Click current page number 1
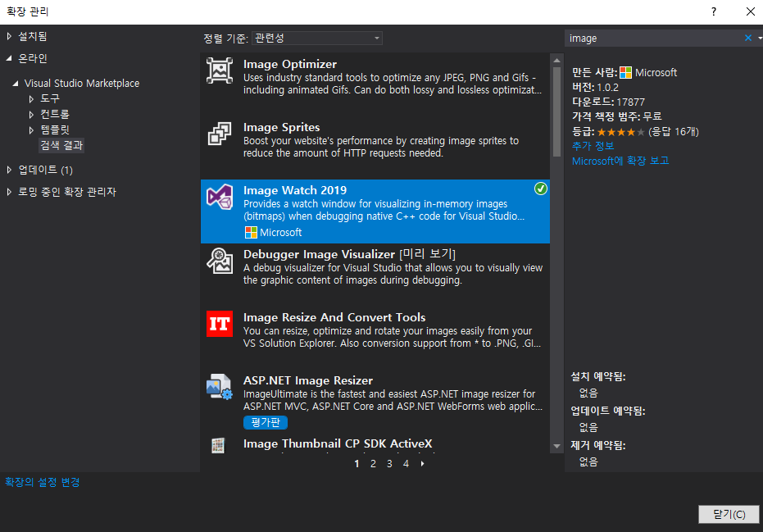Screen dimensions: 763x532 357,464
